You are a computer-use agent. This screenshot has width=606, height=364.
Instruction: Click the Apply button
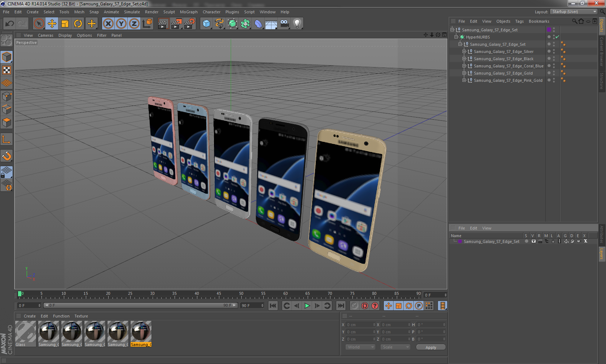pos(431,347)
